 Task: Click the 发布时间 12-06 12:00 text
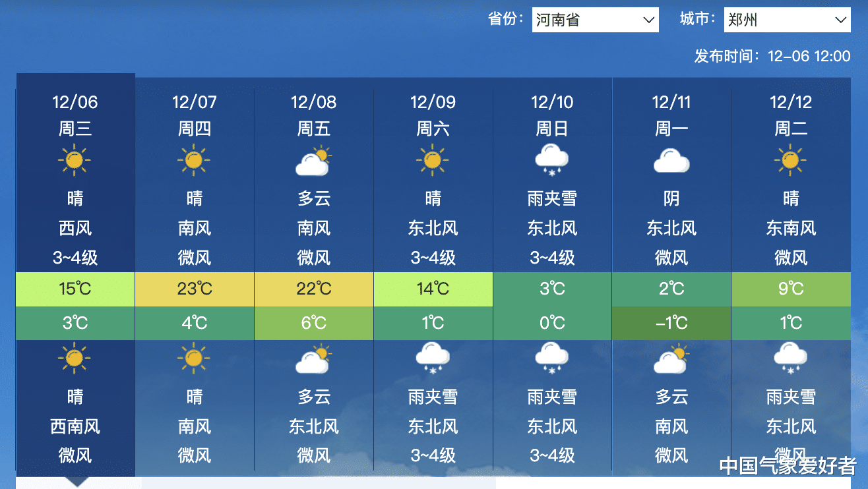pyautogui.click(x=772, y=56)
